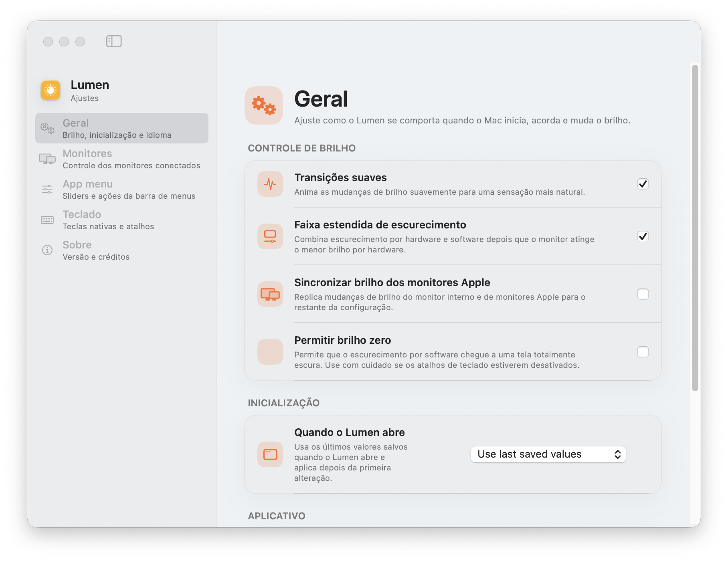The height and width of the screenshot is (561, 728).
Task: Select Geral in the sidebar
Action: tap(122, 128)
